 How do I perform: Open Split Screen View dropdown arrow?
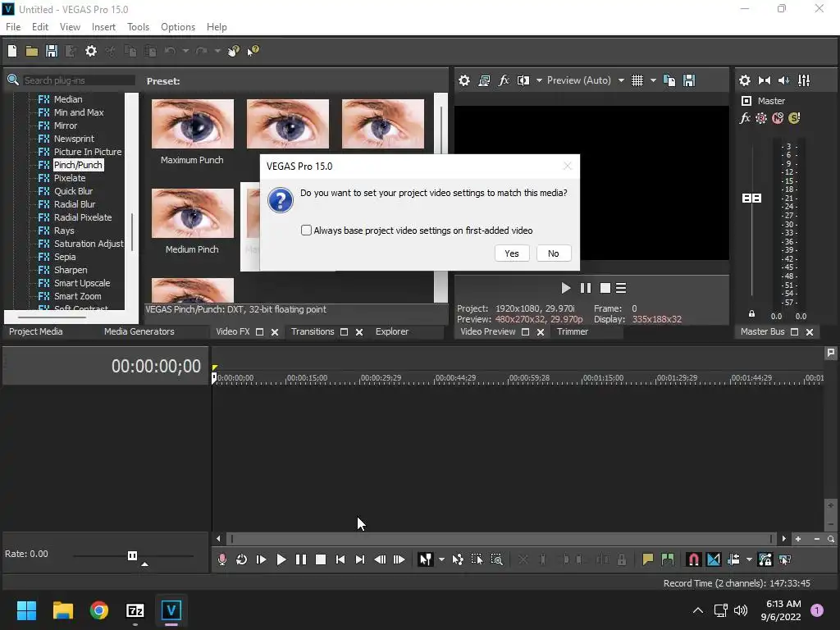(539, 80)
